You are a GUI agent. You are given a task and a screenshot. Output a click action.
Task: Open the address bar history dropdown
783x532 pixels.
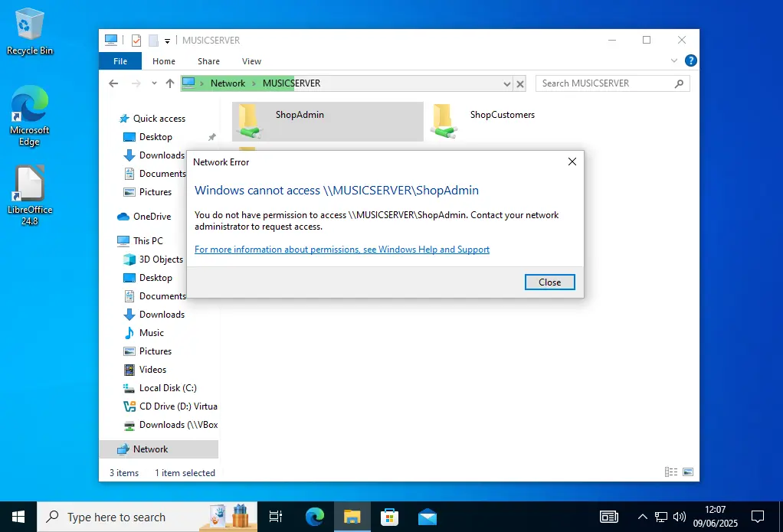[508, 83]
